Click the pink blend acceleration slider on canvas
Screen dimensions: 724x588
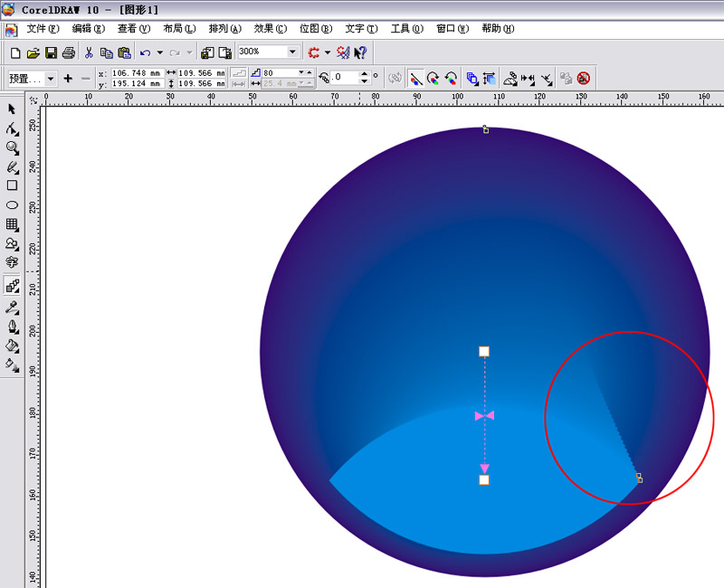(x=484, y=416)
